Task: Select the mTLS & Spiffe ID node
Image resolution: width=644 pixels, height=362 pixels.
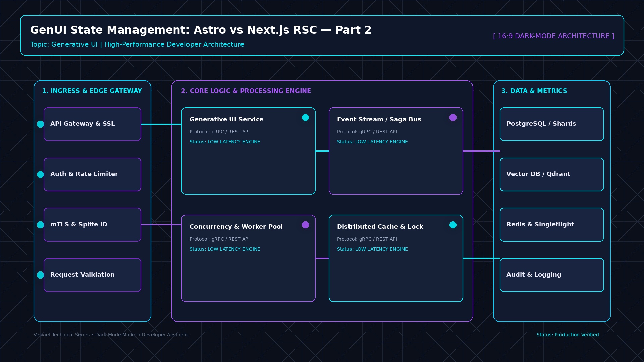Action: tap(92, 225)
